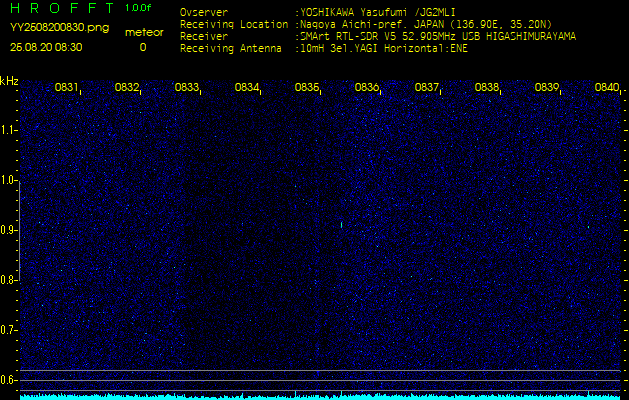Click the gray range bar beside the frequency axis
The width and height of the screenshot is (629, 400).
point(19,231)
